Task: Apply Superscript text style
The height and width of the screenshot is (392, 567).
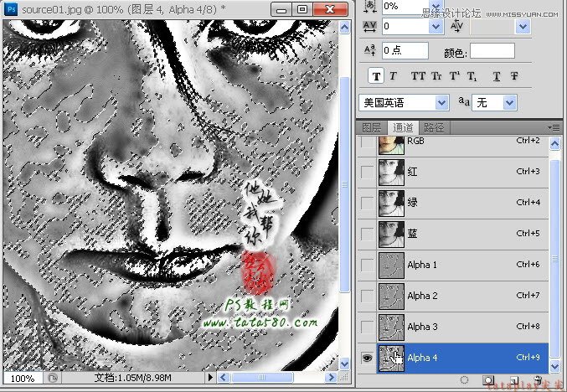Action: tap(455, 76)
